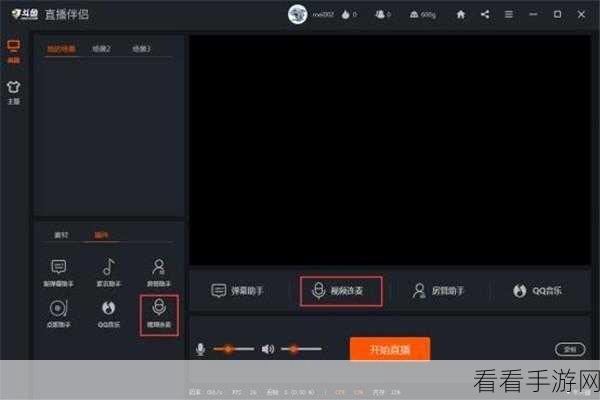Adjust the microphone volume slider
Screen dimensions: 600x400
coord(233,349)
